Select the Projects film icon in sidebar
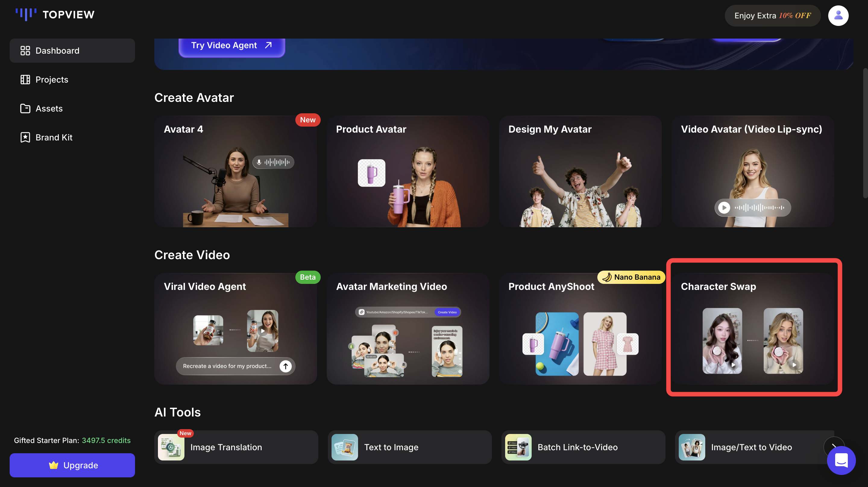 tap(25, 79)
